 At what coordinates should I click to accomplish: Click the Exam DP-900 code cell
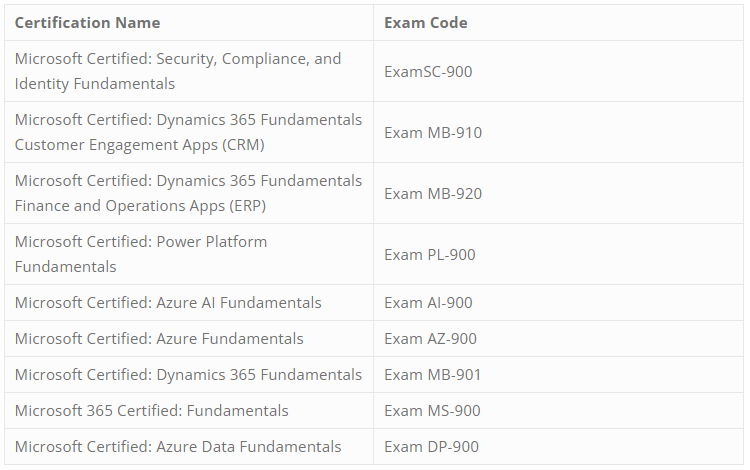tap(431, 447)
